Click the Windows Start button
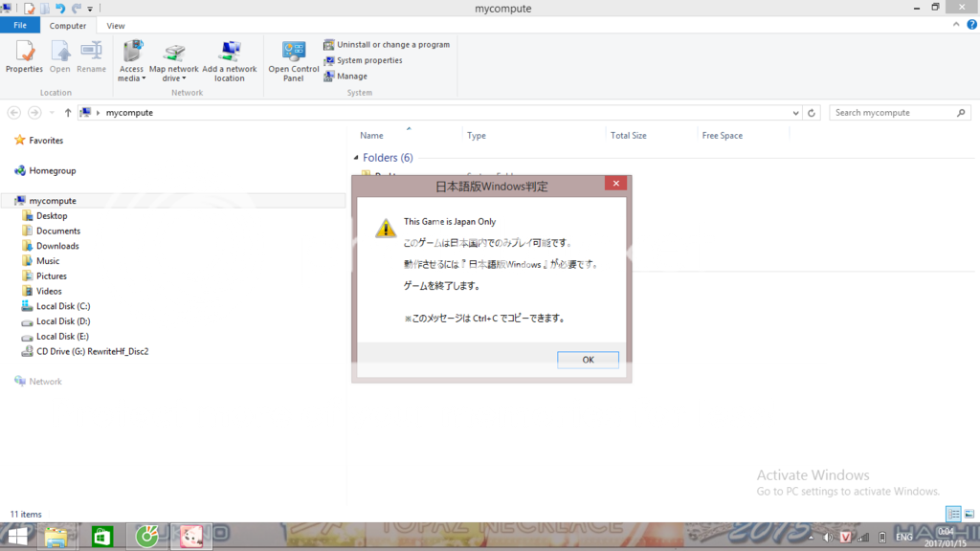 (x=17, y=537)
